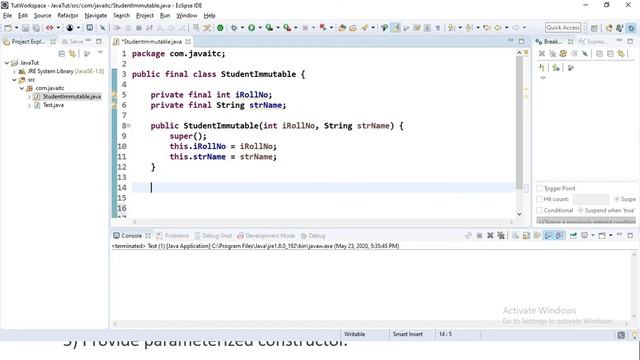Click Remove Launch icon in Console

(490, 236)
